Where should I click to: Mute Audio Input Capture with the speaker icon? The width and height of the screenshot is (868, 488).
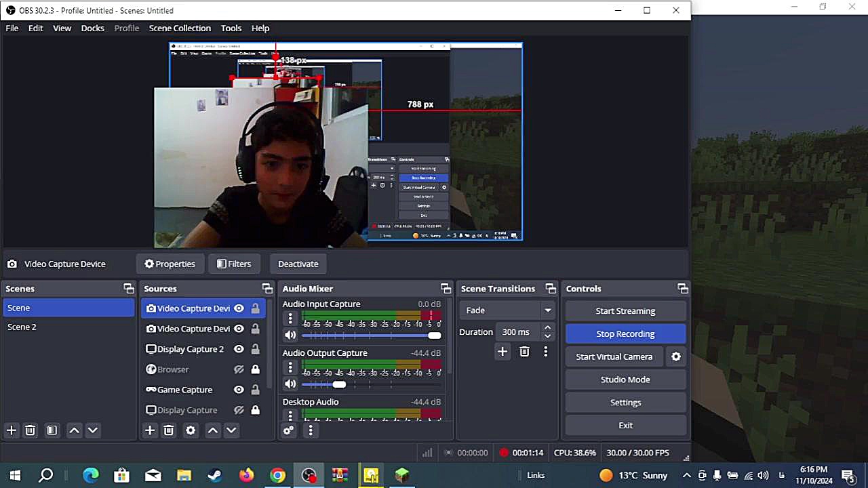pos(290,335)
